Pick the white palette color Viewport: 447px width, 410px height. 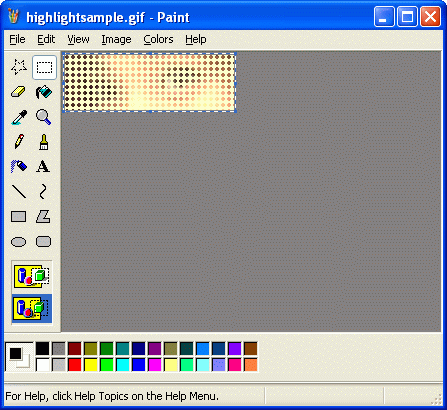[x=42, y=365]
